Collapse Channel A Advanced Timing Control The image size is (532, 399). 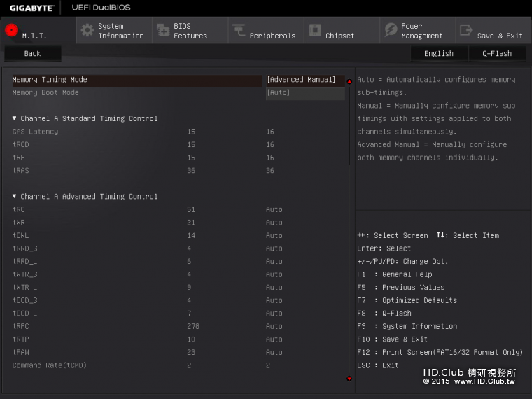click(x=15, y=197)
